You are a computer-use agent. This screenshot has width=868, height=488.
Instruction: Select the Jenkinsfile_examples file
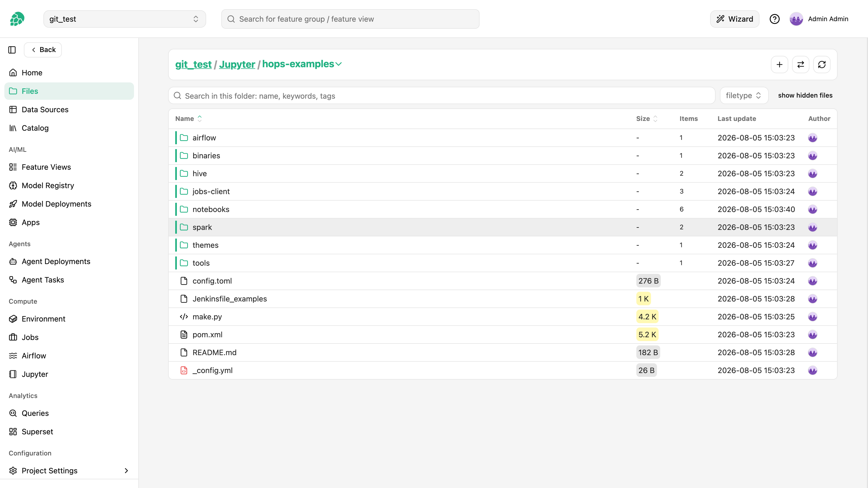coord(503,299)
